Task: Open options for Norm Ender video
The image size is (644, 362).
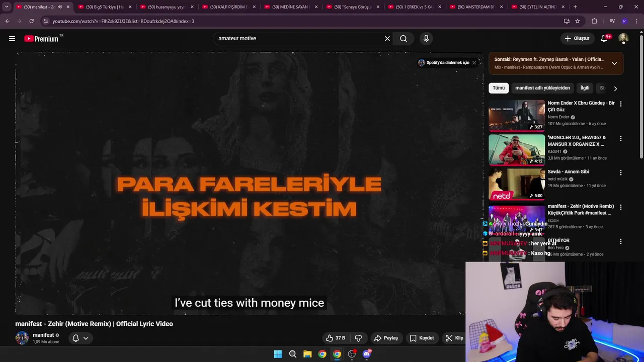Action: tap(620, 104)
